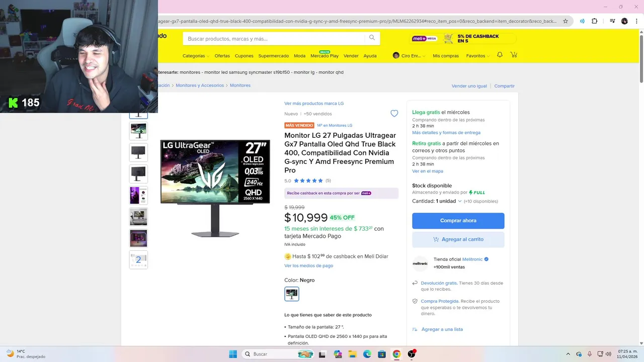Image resolution: width=644 pixels, height=362 pixels.
Task: Open Supermercado section
Action: click(273, 56)
